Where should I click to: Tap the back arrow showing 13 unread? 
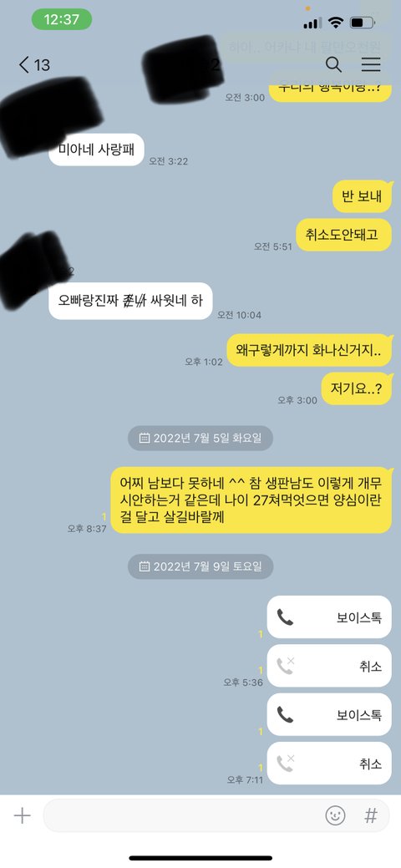34,65
